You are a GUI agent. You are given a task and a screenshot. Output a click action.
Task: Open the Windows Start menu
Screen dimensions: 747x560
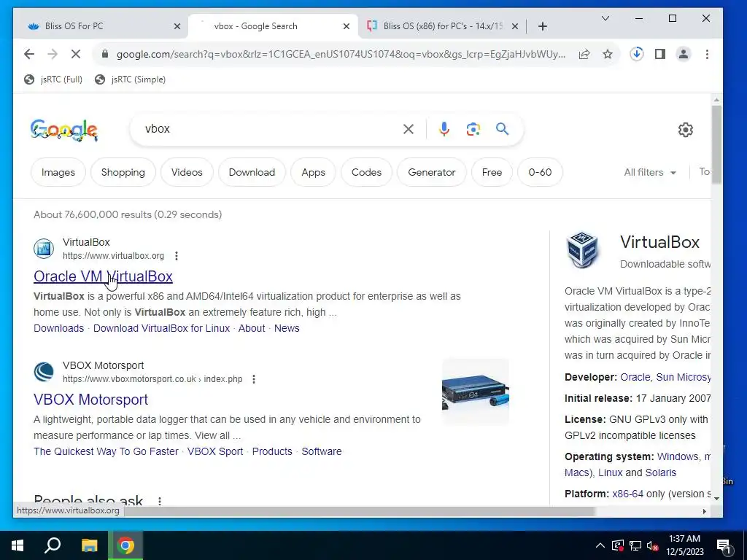pos(18,545)
